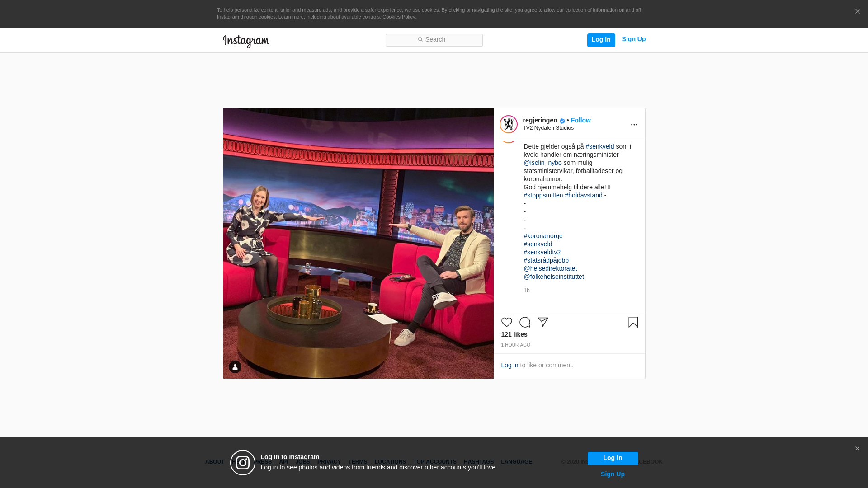Open ABOUT footer link

tap(215, 462)
